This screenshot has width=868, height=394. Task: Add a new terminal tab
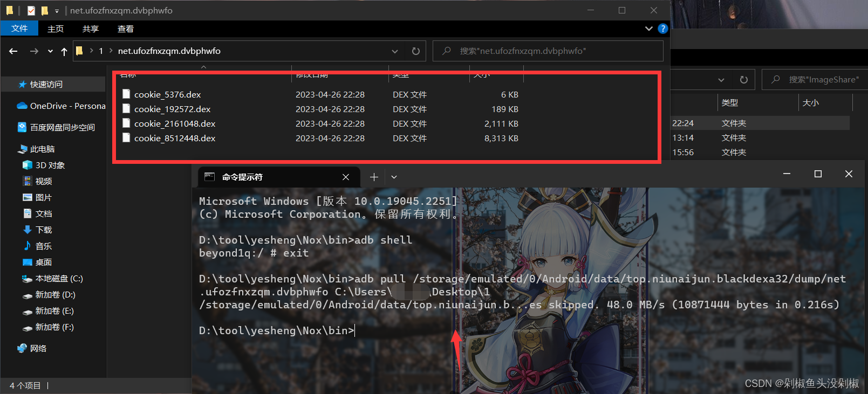[x=374, y=177]
